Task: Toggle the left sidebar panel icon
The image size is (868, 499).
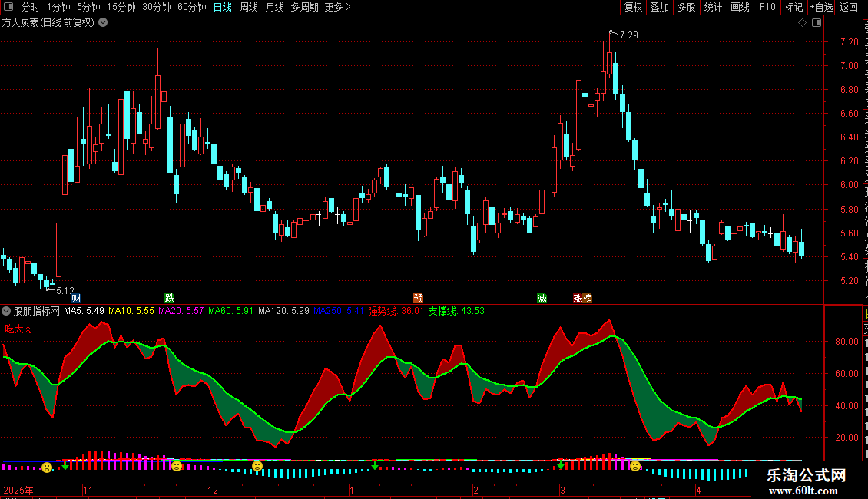Action: point(8,7)
